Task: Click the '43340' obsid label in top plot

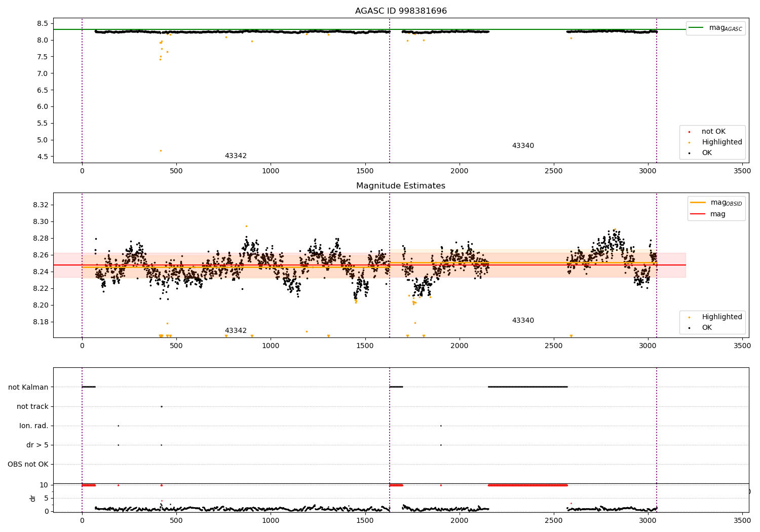Action: click(523, 146)
